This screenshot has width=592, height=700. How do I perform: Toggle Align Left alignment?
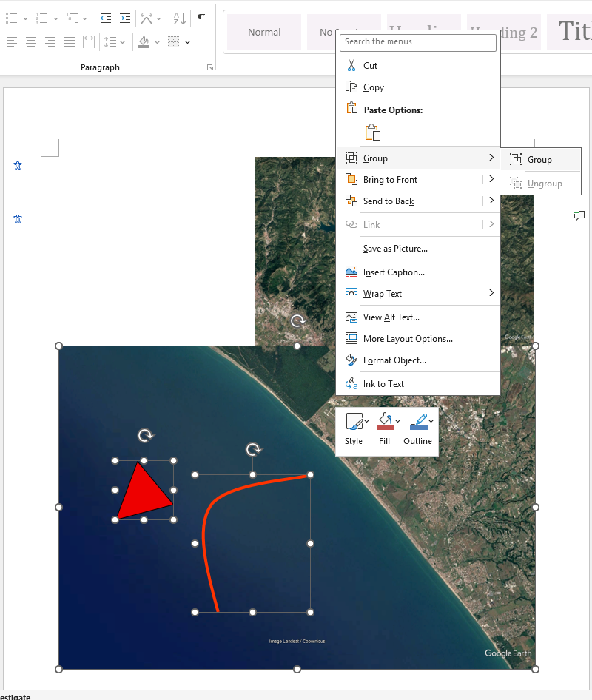[x=12, y=42]
